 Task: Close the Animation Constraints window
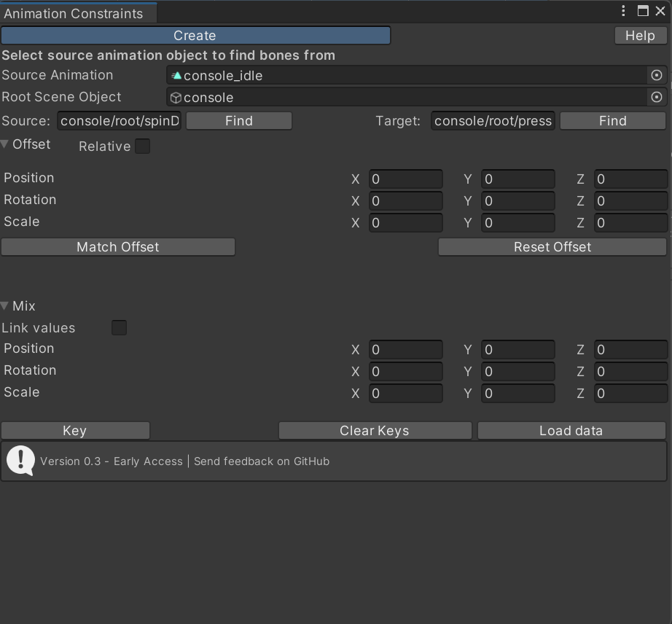[x=660, y=11]
